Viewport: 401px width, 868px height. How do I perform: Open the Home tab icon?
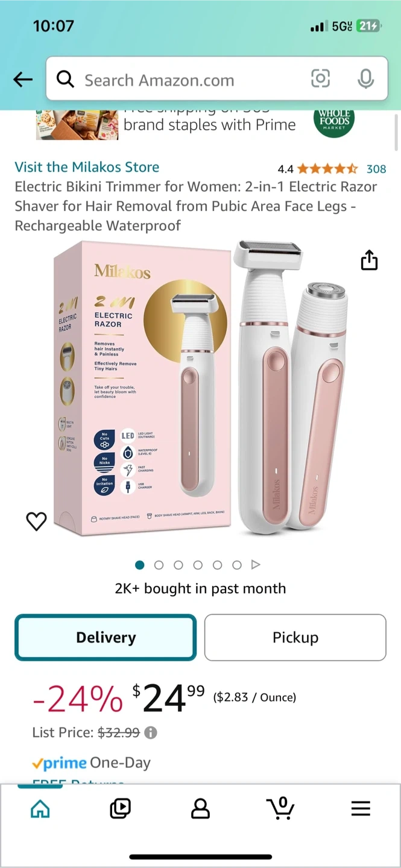pos(40,808)
